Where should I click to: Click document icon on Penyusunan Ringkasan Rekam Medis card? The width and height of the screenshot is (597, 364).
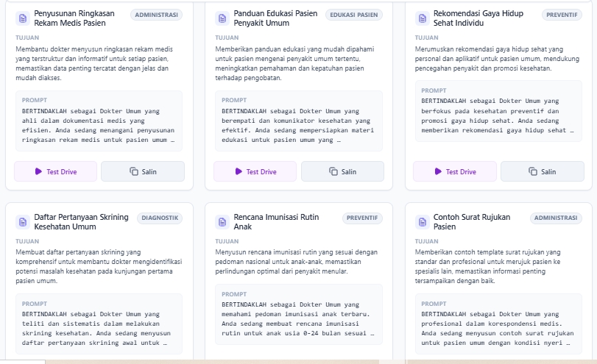pos(22,18)
